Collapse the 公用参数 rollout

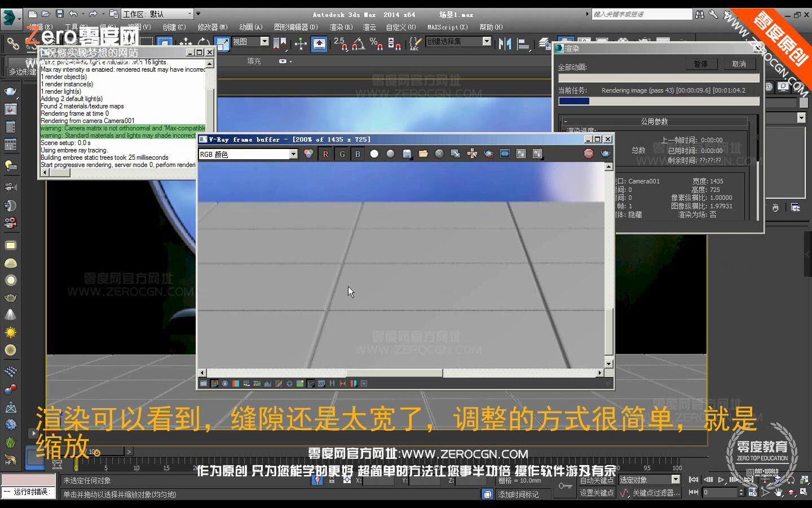654,121
